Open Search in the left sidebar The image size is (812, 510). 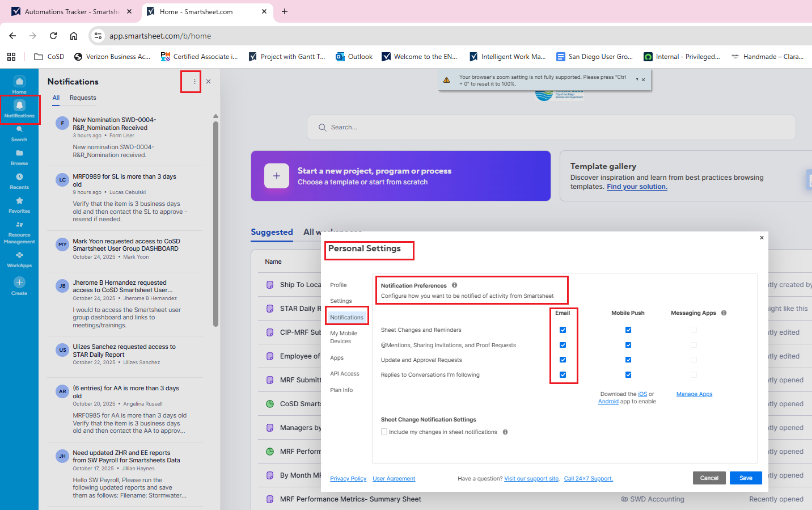click(x=19, y=133)
